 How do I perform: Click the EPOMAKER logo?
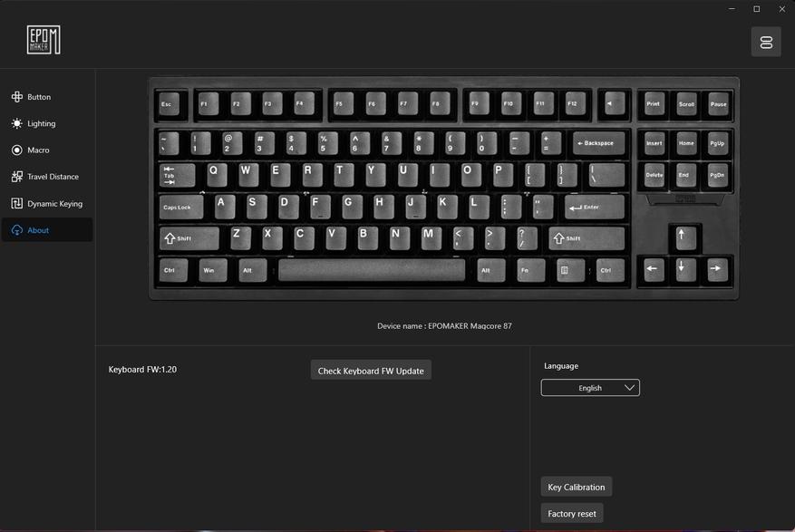(44, 40)
